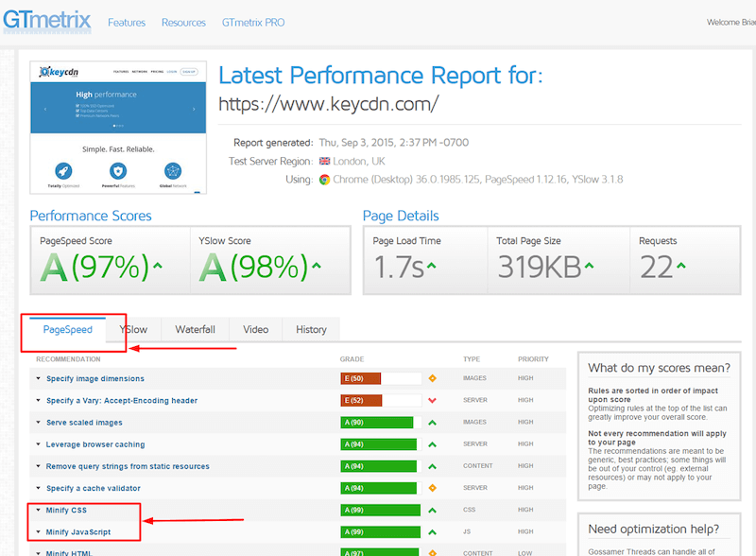This screenshot has height=556, width=756.
Task: Expand the Minify JavaScript recommendation
Action: pos(38,531)
